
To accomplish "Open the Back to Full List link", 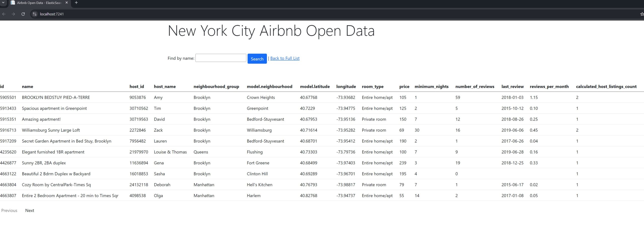I will [x=285, y=58].
